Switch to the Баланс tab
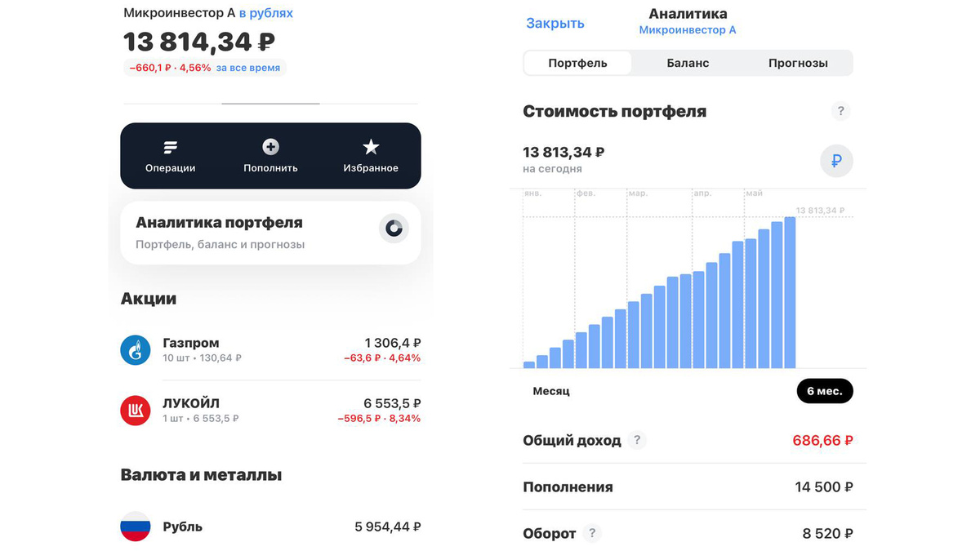Screen dimensions: 980x551 688,62
